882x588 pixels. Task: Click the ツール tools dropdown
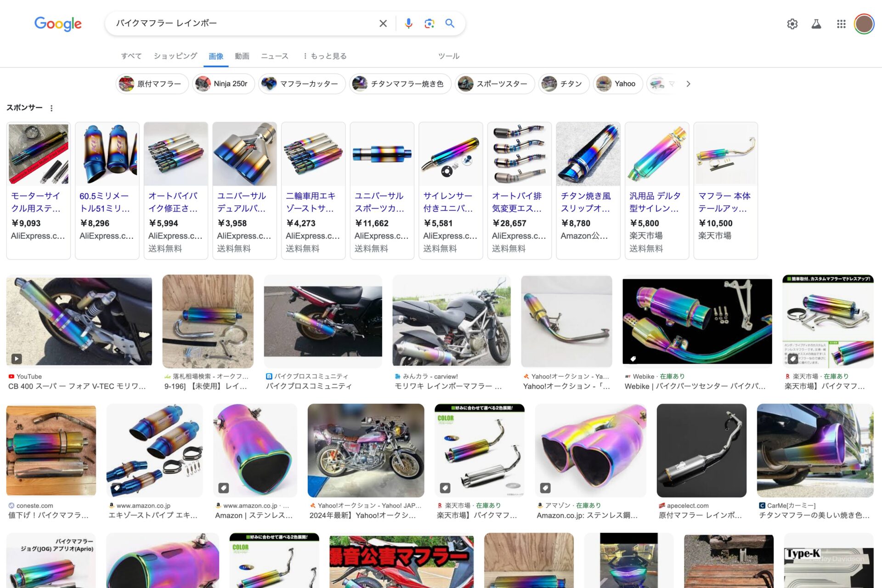tap(448, 56)
